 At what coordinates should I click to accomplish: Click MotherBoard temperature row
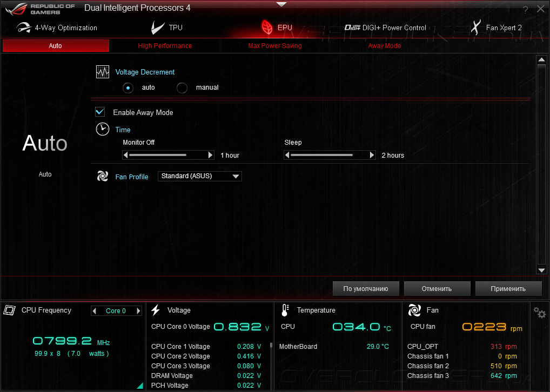[334, 347]
